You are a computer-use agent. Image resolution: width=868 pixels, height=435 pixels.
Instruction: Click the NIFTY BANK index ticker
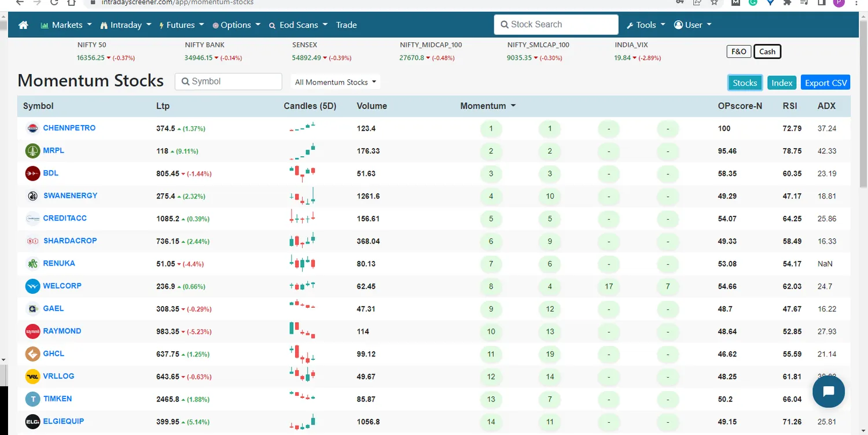pos(214,51)
